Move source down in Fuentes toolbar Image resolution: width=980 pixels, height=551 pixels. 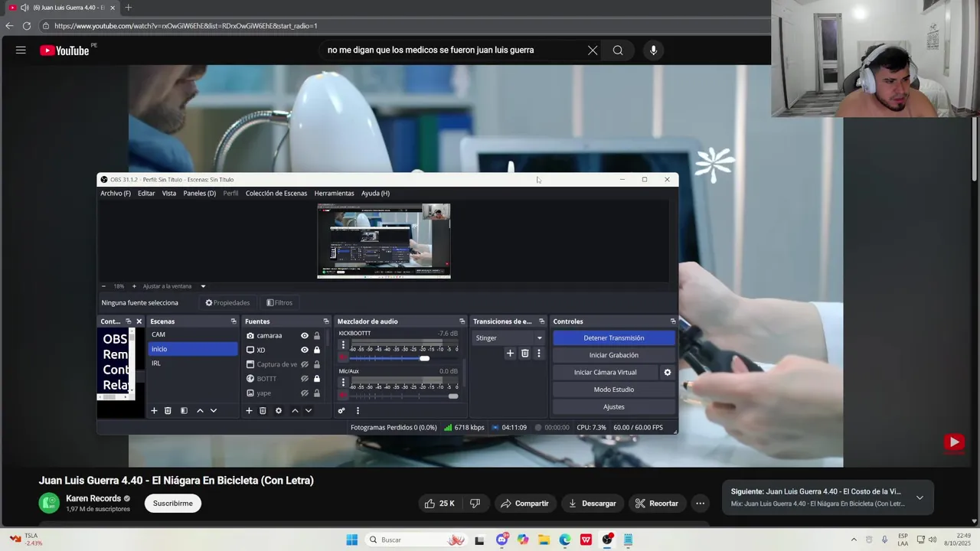(x=309, y=411)
